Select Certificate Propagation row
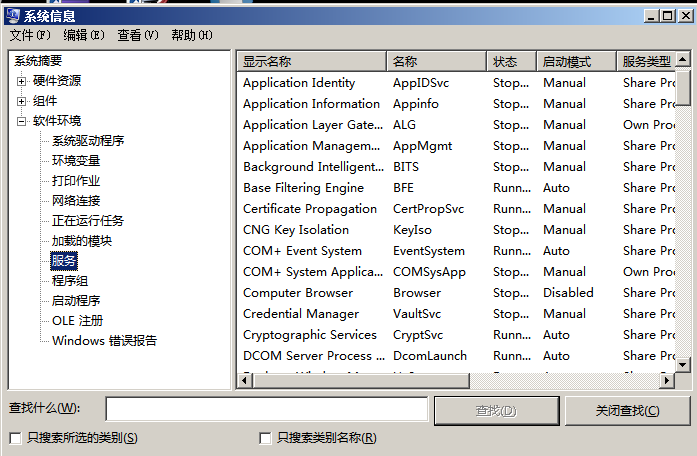This screenshot has height=456, width=697. pyautogui.click(x=457, y=209)
